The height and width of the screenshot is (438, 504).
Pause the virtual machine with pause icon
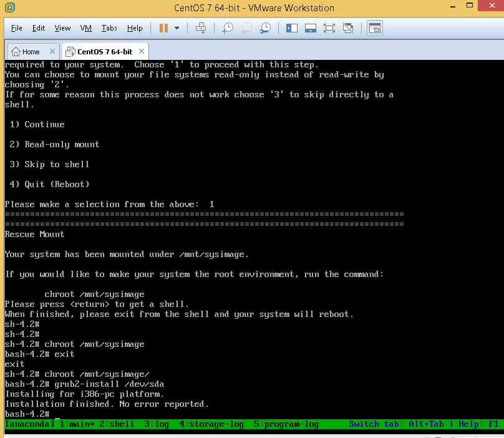coord(164,28)
